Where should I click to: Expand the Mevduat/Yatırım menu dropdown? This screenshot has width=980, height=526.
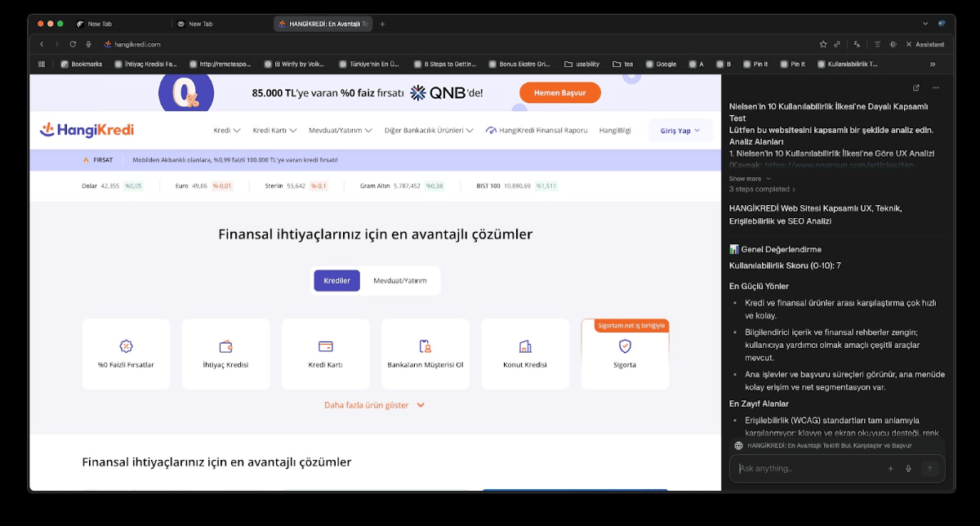(x=341, y=130)
